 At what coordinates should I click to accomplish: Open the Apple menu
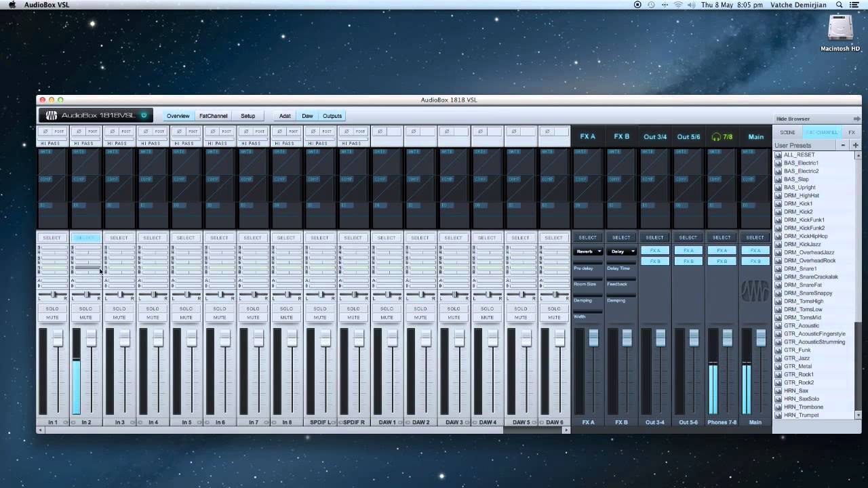(12, 5)
